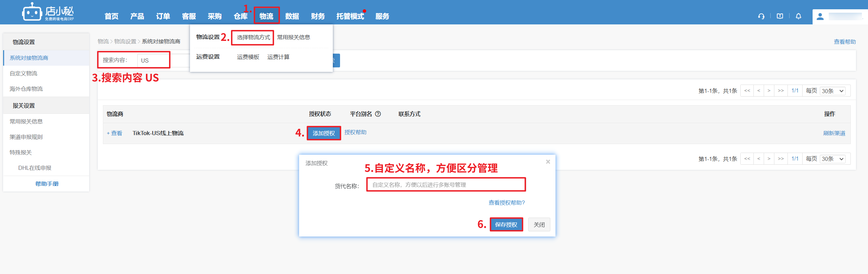Viewport: 868px width, 274px height.
Task: Open 运费模板 from the menu
Action: (x=248, y=57)
